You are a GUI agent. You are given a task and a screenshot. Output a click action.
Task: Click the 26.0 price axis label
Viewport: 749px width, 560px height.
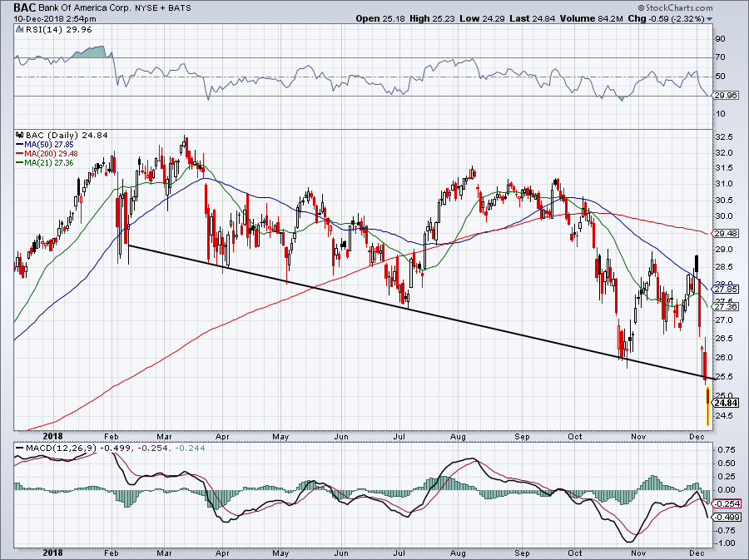(725, 358)
